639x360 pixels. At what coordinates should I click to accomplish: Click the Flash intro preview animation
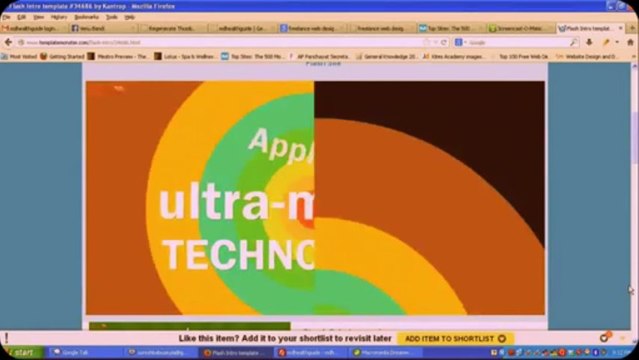coord(315,198)
